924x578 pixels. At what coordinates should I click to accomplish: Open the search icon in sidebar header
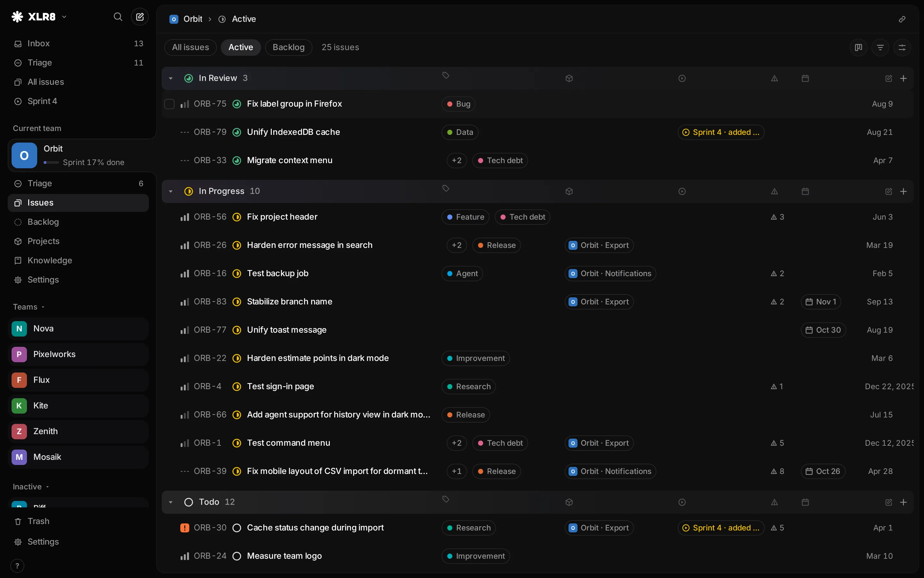pyautogui.click(x=118, y=17)
